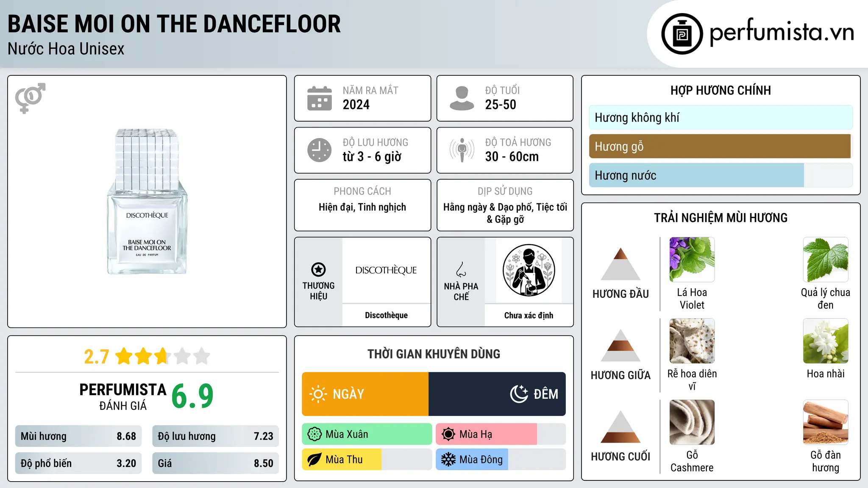Click the sun icon in Ngày bar
868x488 pixels.
tap(318, 394)
